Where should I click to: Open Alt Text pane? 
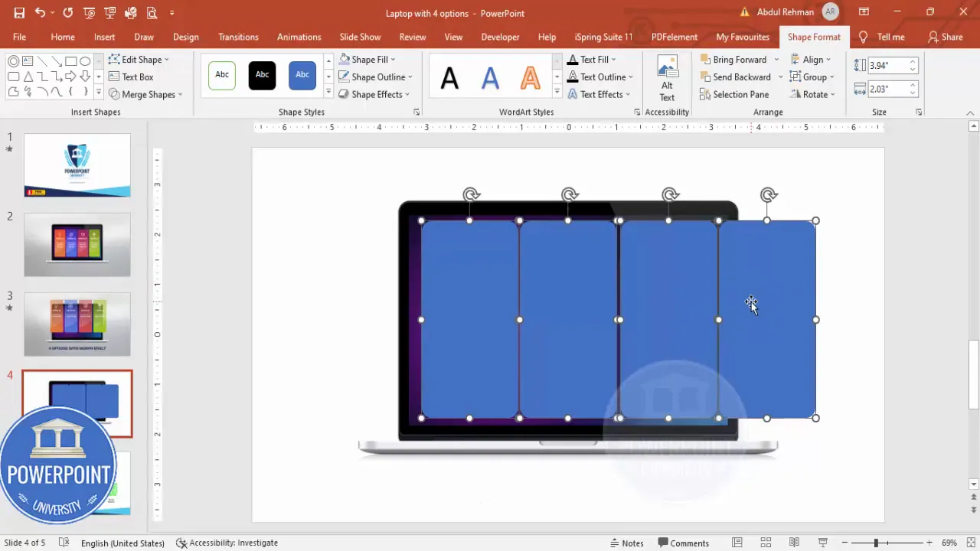pos(668,79)
